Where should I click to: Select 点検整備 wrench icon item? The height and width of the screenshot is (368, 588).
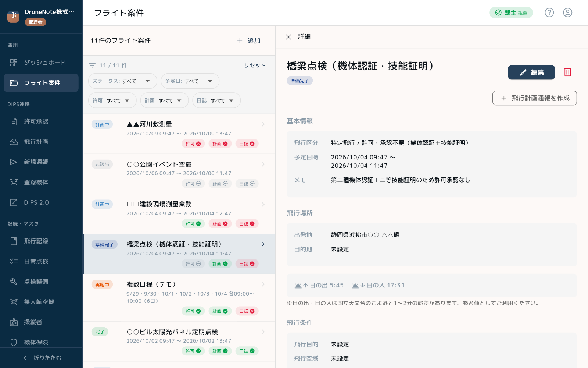click(41, 282)
